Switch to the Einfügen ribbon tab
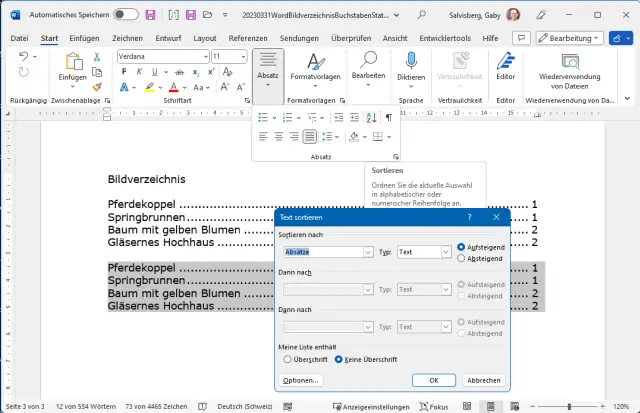This screenshot has width=640, height=413. 85,37
